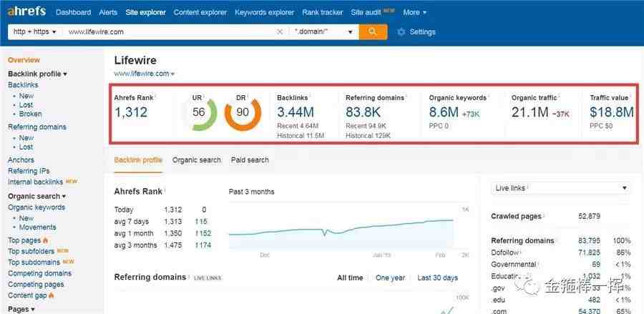Open the *.domain/* mode dropdown
This screenshot has height=314, width=644.
[323, 32]
